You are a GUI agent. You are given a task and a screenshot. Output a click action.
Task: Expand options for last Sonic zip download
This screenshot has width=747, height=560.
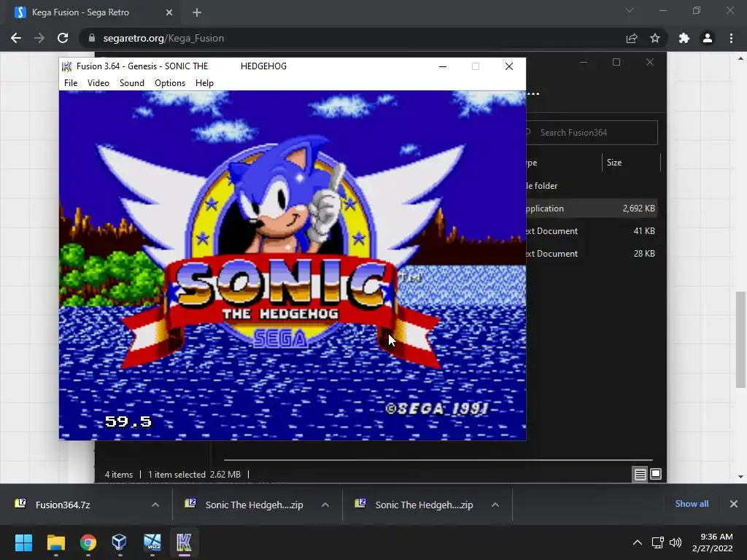click(495, 505)
